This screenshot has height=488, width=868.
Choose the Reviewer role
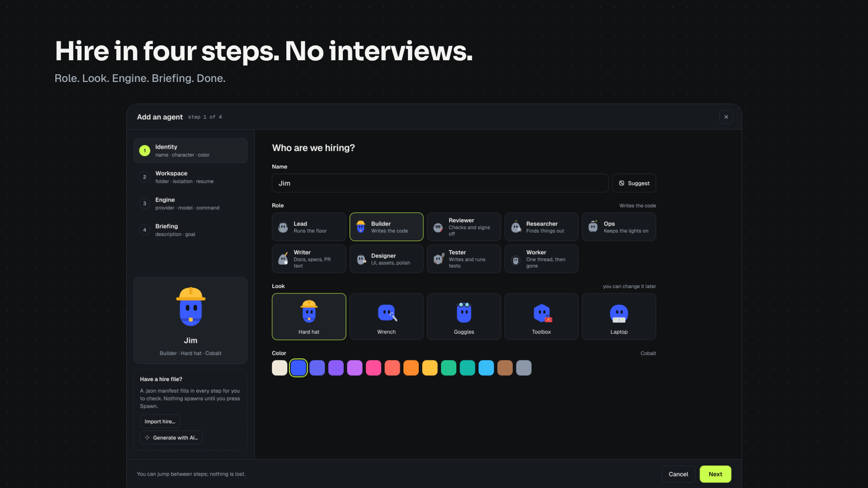pyautogui.click(x=463, y=227)
